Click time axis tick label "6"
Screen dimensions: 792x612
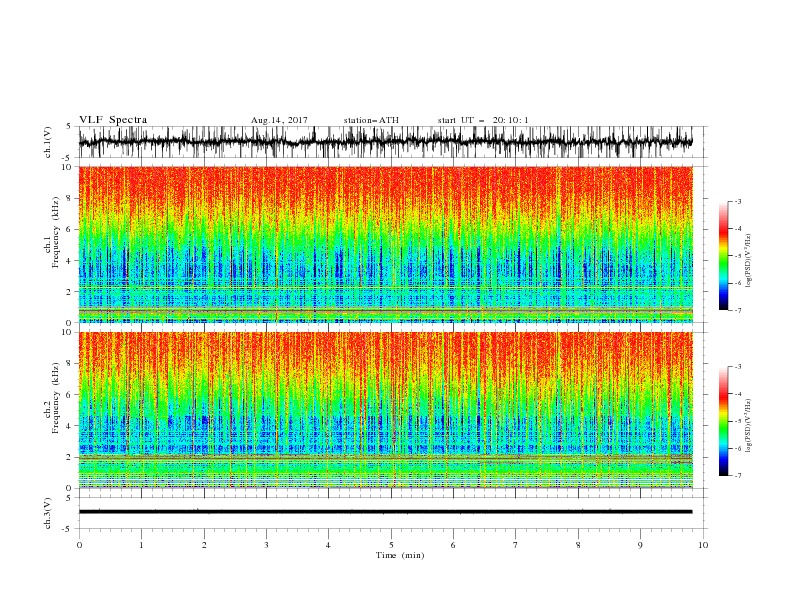click(453, 545)
